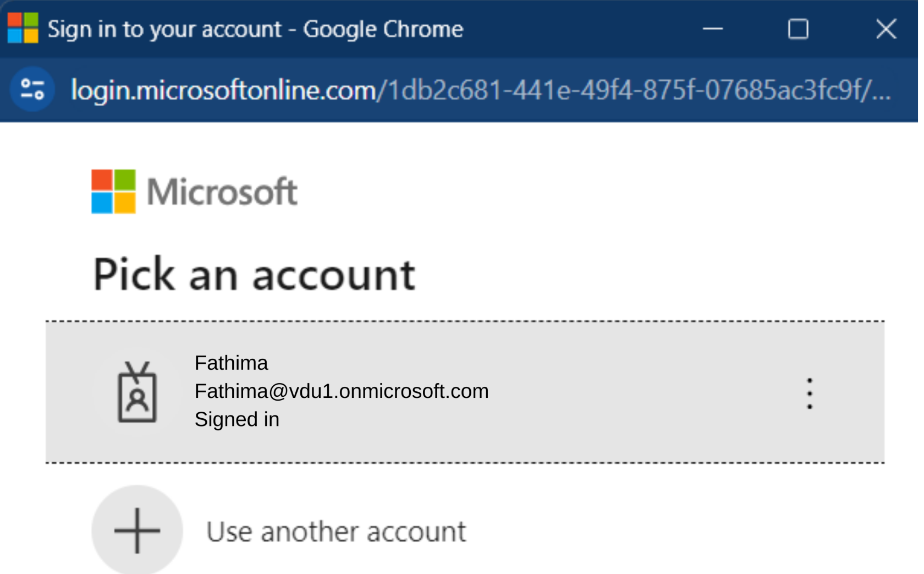Minimize the sign-in window
The width and height of the screenshot is (924, 574).
pos(712,29)
